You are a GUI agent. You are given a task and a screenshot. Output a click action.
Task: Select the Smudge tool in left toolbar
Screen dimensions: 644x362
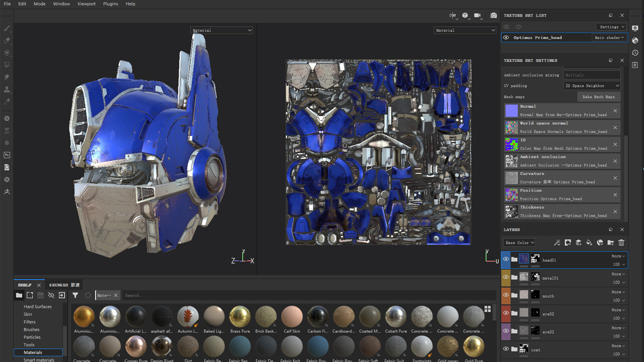click(7, 77)
